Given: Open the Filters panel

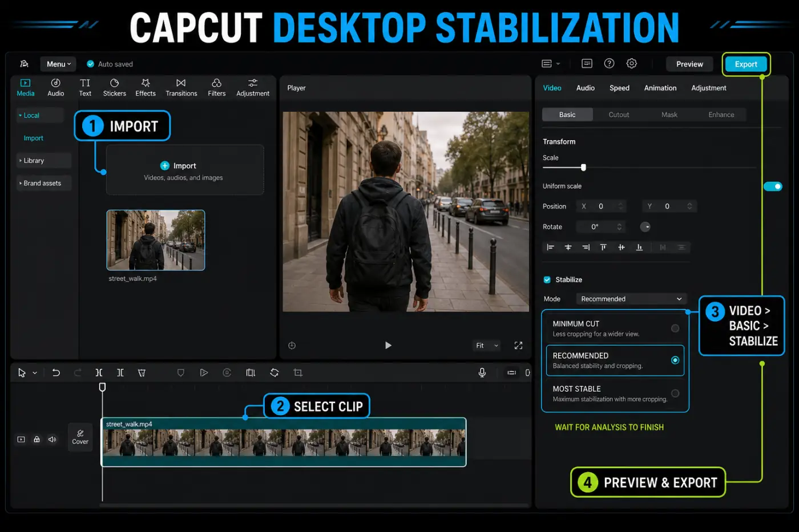Looking at the screenshot, I should (x=216, y=87).
